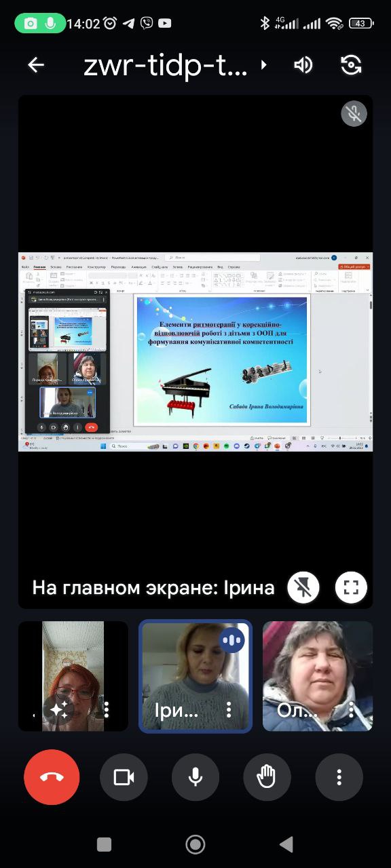Tap the green camera and mic indicator in the status bar
The image size is (391, 868).
[x=40, y=23]
